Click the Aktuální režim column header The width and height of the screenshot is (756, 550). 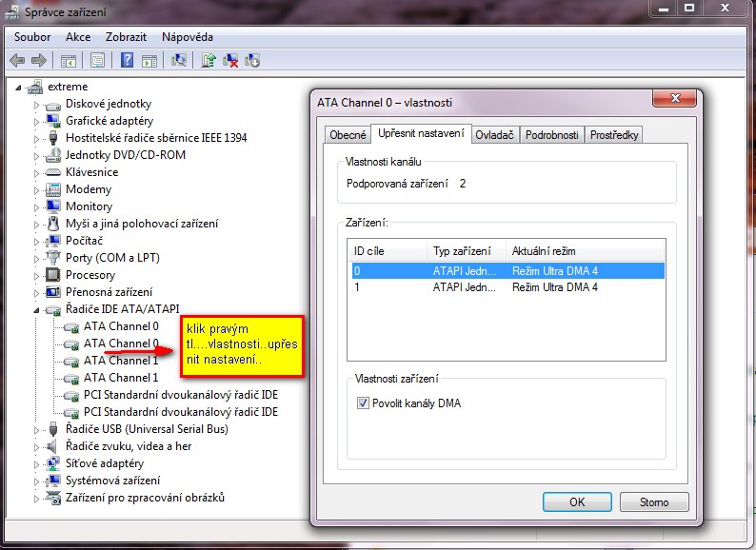(586, 250)
